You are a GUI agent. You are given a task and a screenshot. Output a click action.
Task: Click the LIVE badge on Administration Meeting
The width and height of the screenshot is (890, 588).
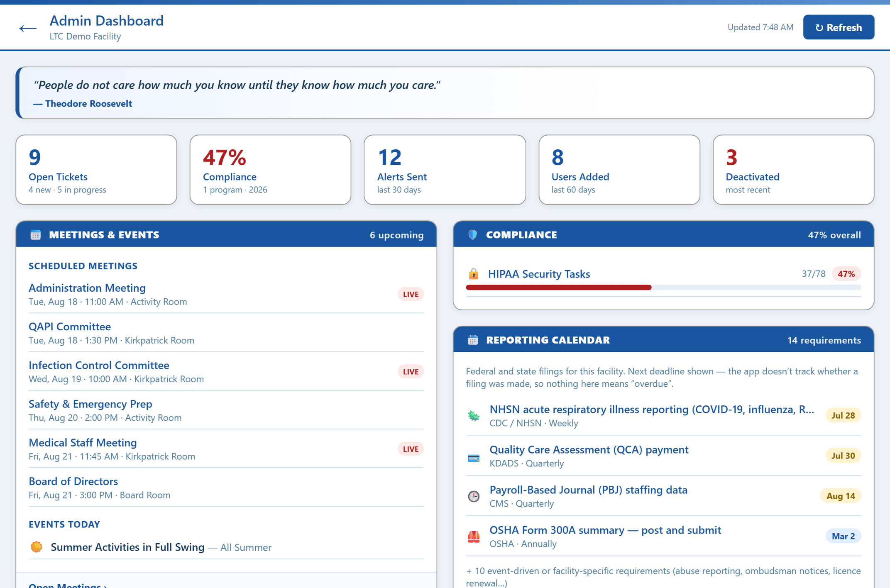tap(411, 294)
